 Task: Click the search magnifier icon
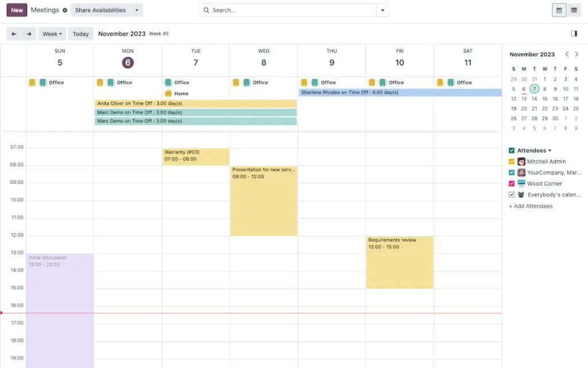[206, 10]
